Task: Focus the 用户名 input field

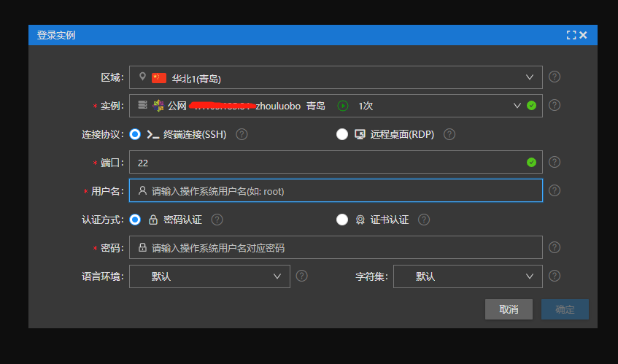Action: 336,190
